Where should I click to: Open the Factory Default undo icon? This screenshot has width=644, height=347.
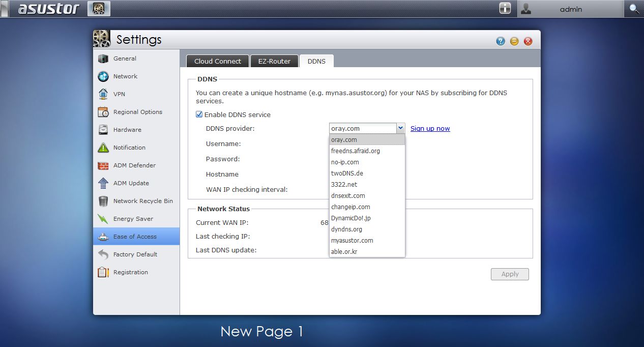coord(103,254)
